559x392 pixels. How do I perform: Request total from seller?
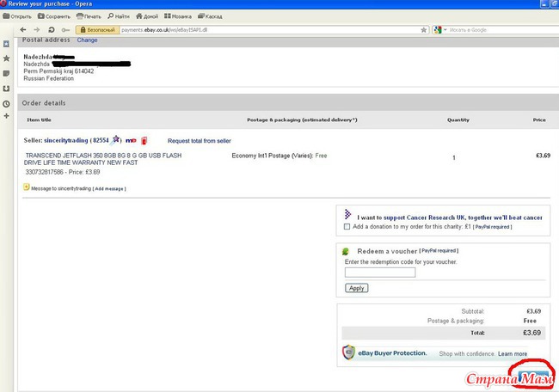pyautogui.click(x=200, y=141)
